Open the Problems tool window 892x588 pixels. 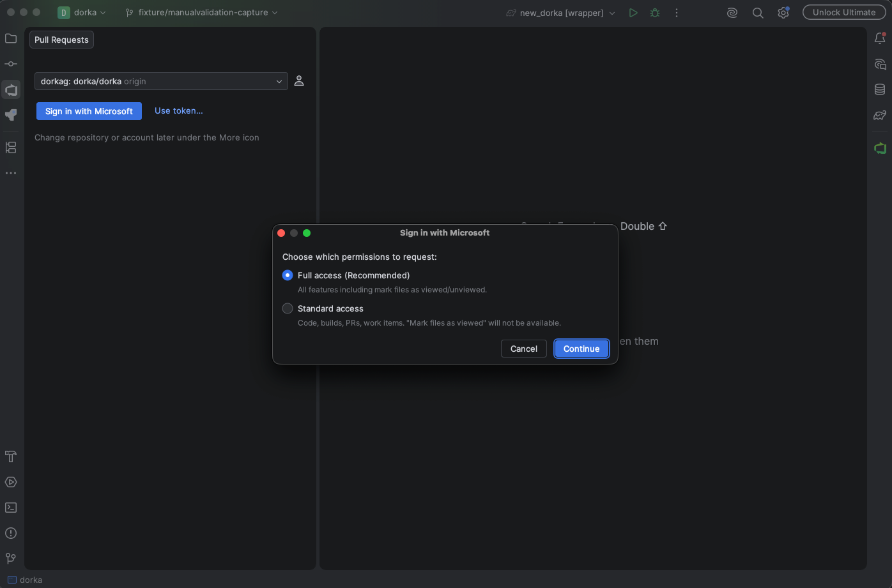[x=11, y=533]
